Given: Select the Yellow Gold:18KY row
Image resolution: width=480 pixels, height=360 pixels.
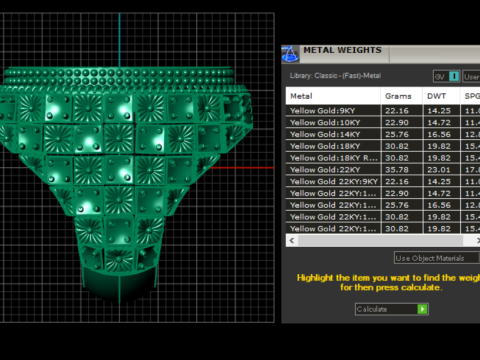Looking at the screenshot, I should (383, 146).
